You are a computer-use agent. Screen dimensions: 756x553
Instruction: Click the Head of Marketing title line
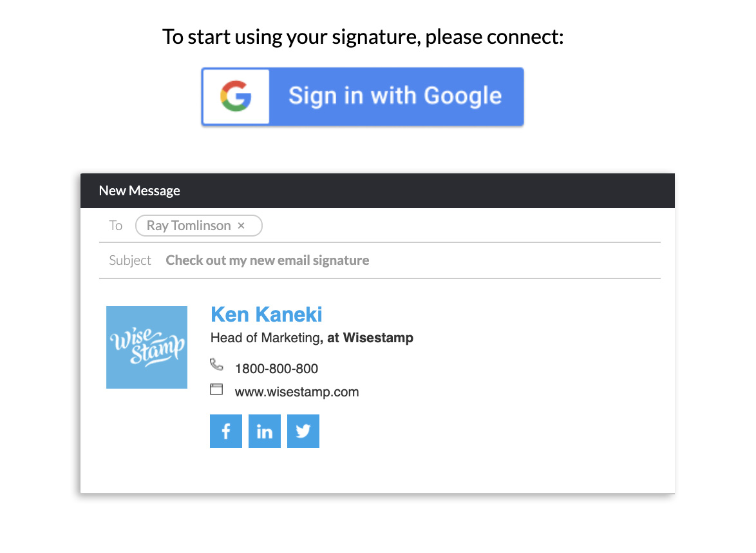pyautogui.click(x=312, y=338)
